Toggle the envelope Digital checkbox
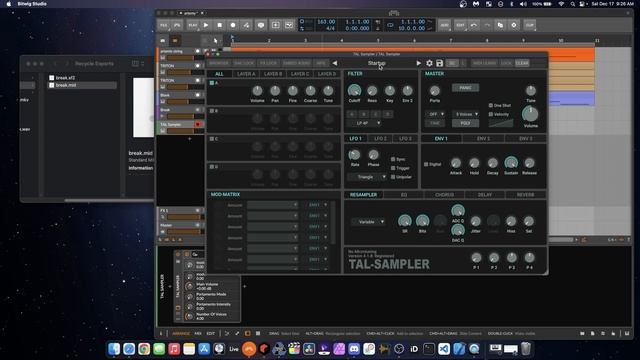Viewport: 640px width, 360px height. tap(426, 164)
